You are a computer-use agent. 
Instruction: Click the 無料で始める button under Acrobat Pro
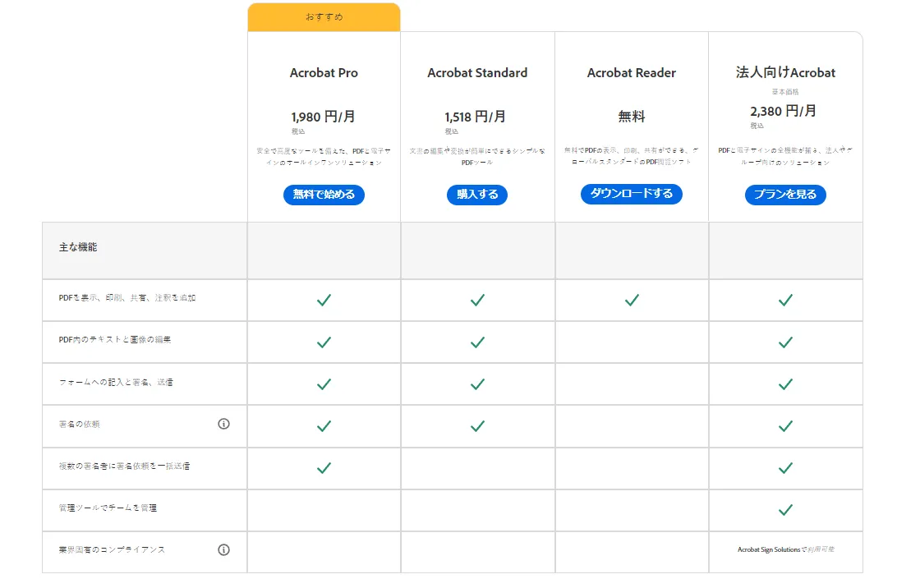click(324, 195)
